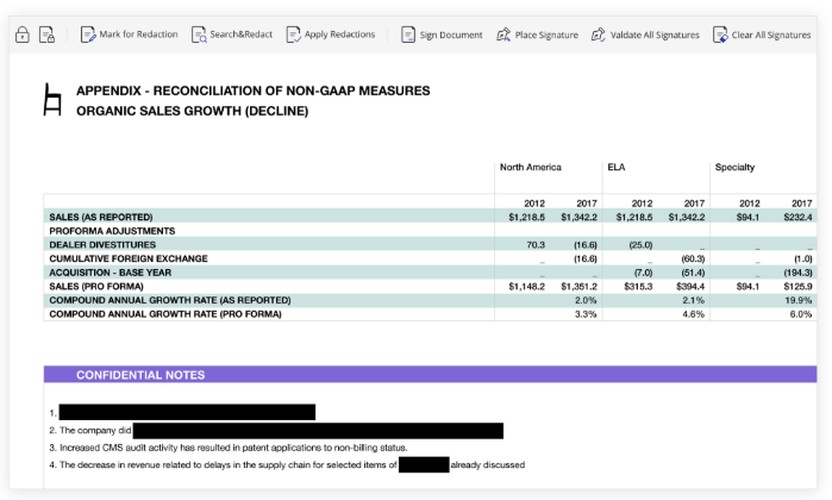Select the Sales (As Reported) table row

101,217
